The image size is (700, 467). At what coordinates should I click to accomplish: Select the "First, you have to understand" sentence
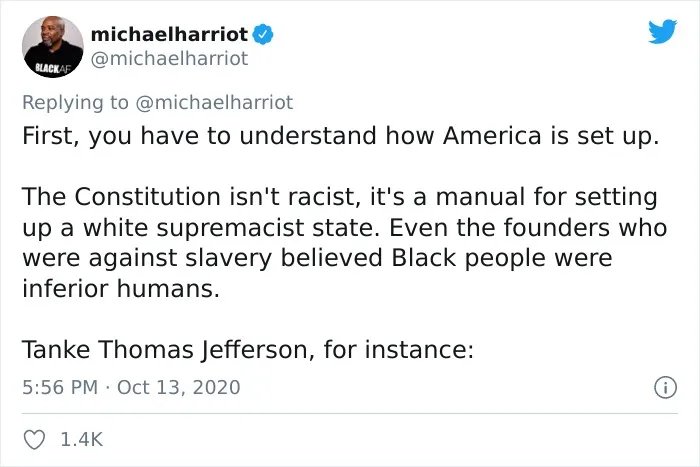341,136
